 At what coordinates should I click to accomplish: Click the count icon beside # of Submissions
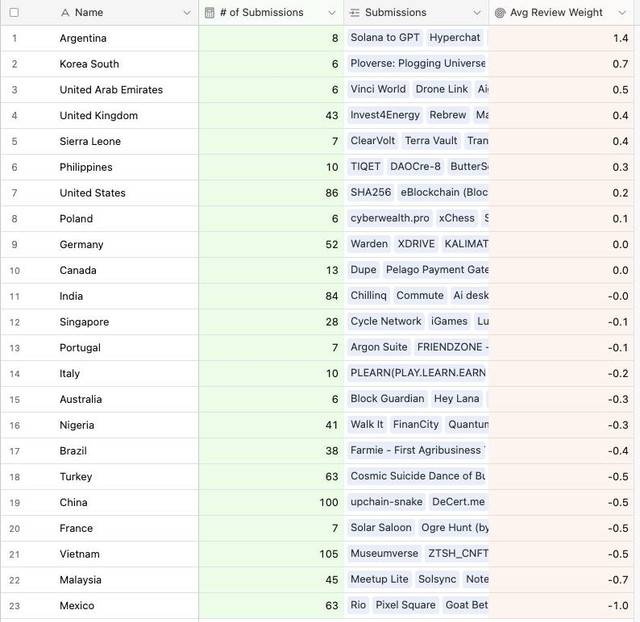click(x=209, y=13)
